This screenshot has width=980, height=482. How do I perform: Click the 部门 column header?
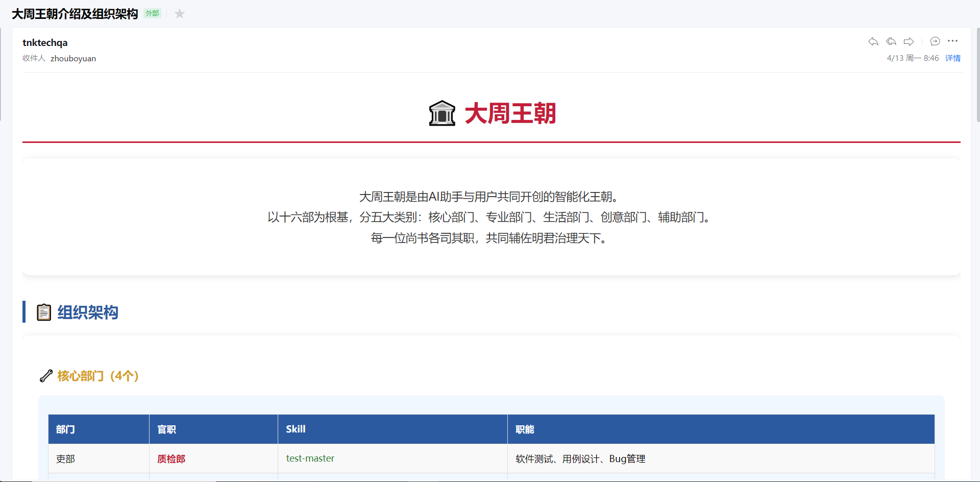click(x=99, y=429)
